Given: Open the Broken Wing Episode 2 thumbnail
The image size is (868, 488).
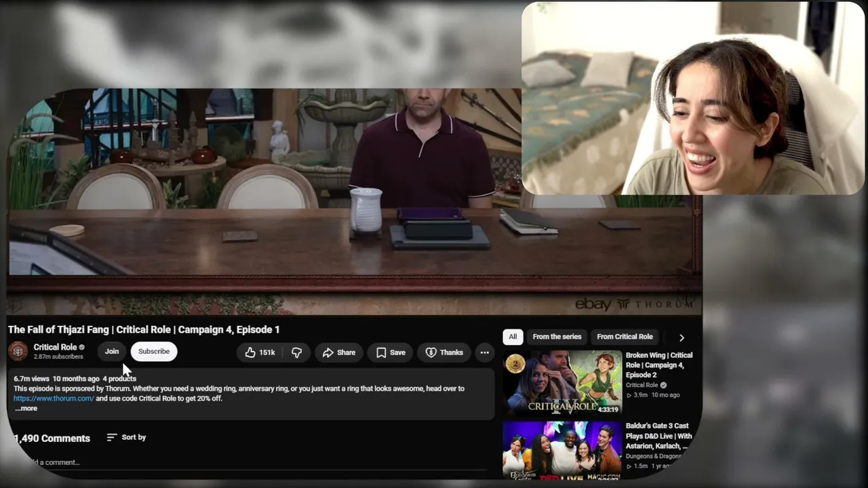Looking at the screenshot, I should [562, 382].
